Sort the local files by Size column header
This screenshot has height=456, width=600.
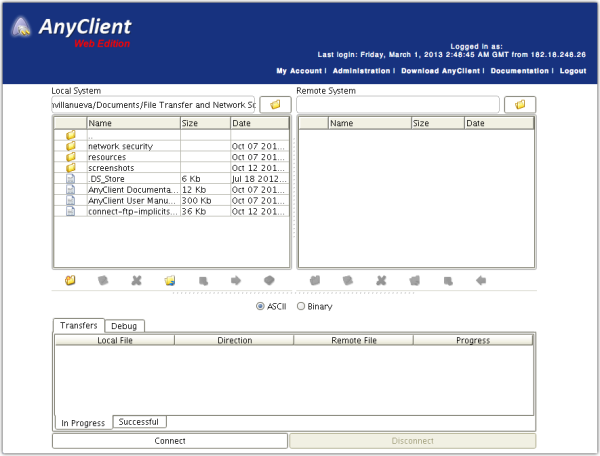[x=204, y=123]
